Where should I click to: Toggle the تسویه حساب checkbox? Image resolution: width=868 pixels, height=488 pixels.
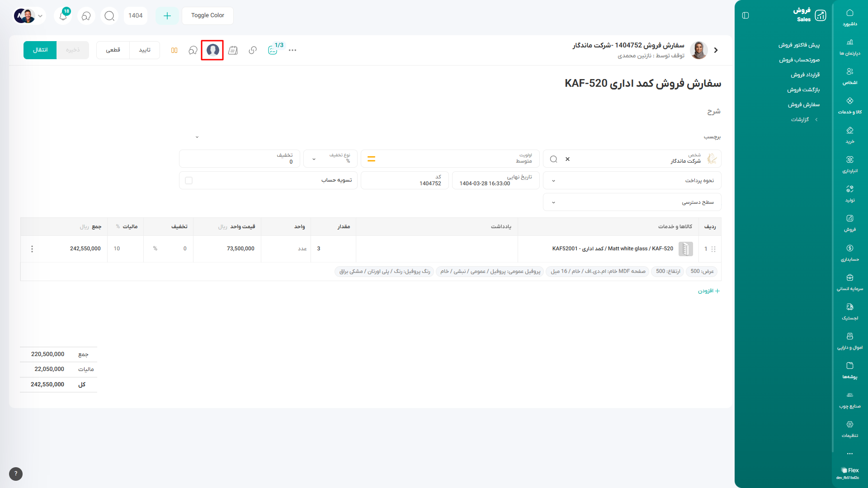(189, 180)
